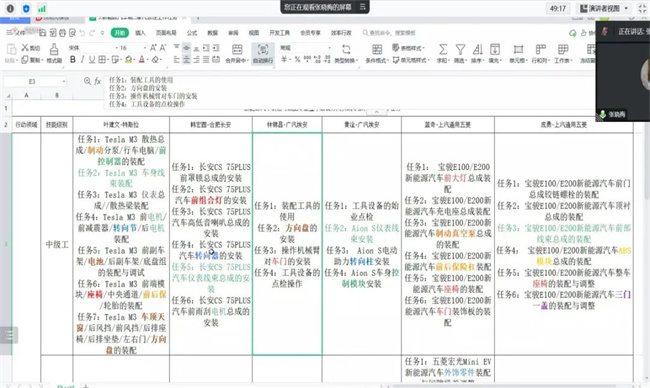This screenshot has height=388, width=650.
Task: Click the Merge and Center icon
Action: click(237, 49)
